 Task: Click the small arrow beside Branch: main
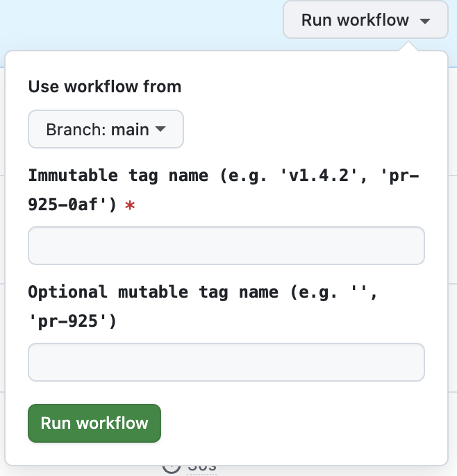[160, 129]
